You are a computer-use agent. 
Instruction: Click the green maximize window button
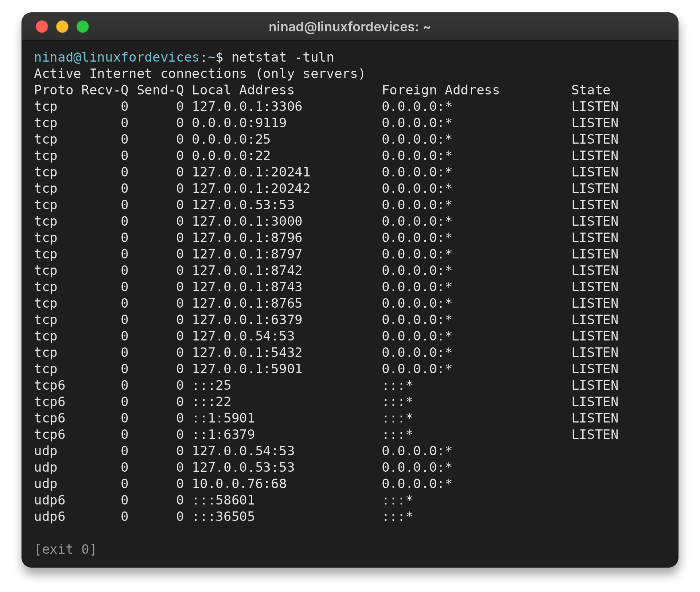(x=83, y=27)
